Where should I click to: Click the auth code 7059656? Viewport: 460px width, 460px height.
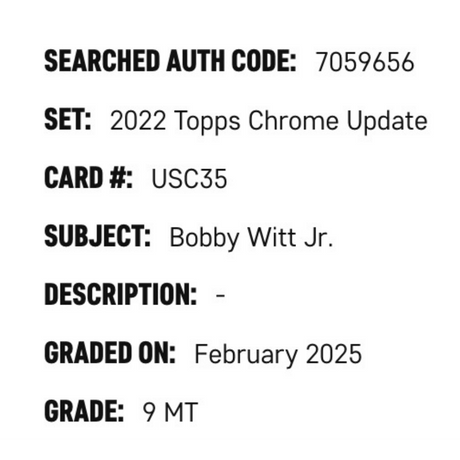[x=365, y=62]
